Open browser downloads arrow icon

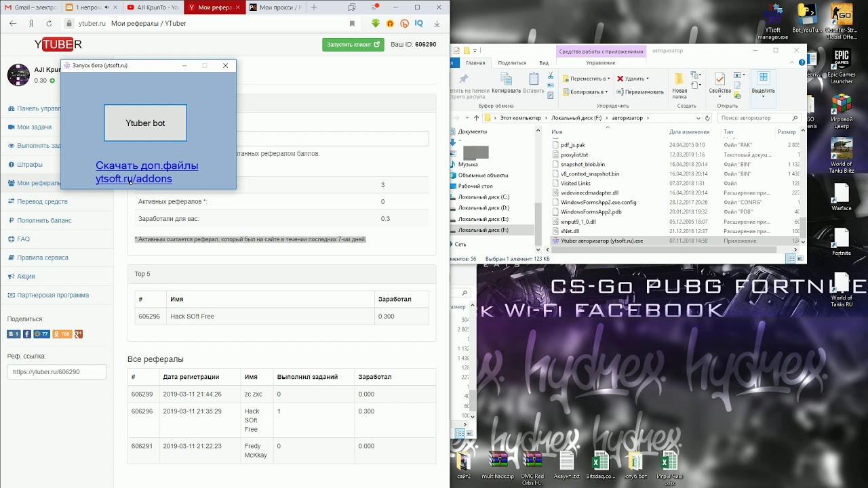[437, 23]
